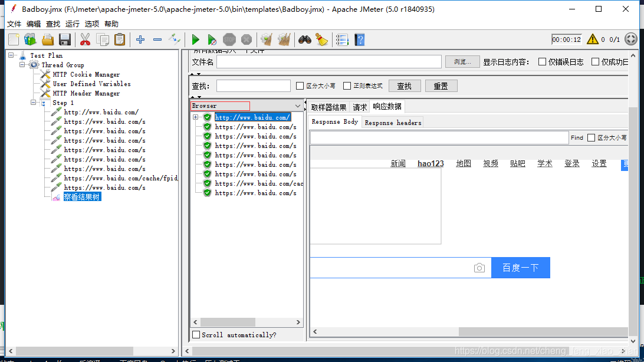Open the Response headers tab
The width and height of the screenshot is (644, 362).
393,123
